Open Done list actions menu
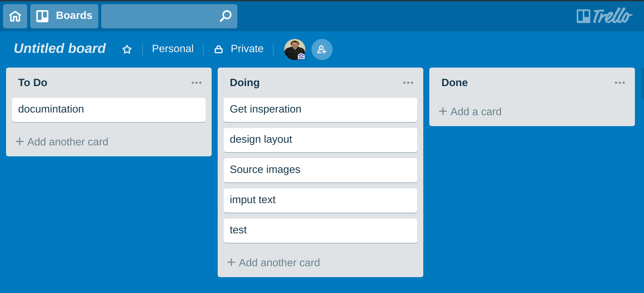The height and width of the screenshot is (293, 644). click(x=620, y=83)
